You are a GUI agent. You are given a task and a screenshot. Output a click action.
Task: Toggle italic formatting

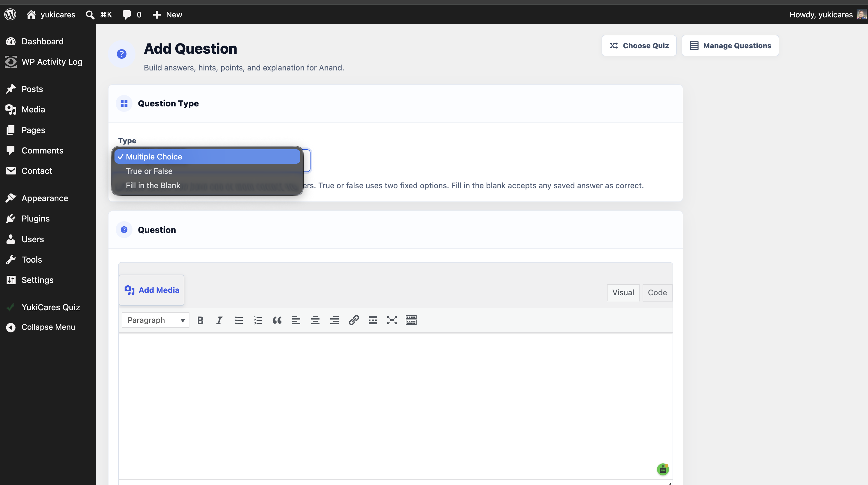tap(219, 320)
